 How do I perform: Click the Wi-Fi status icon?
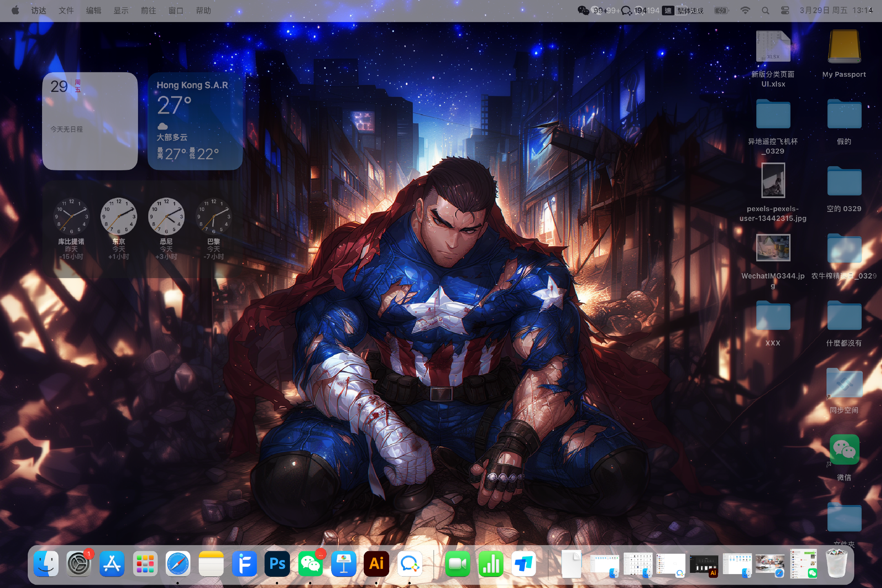coord(745,11)
